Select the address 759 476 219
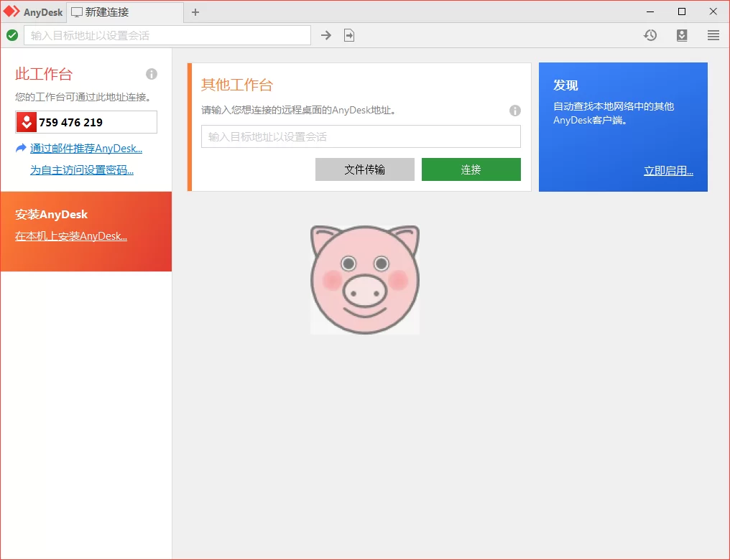730x560 pixels. coord(70,122)
